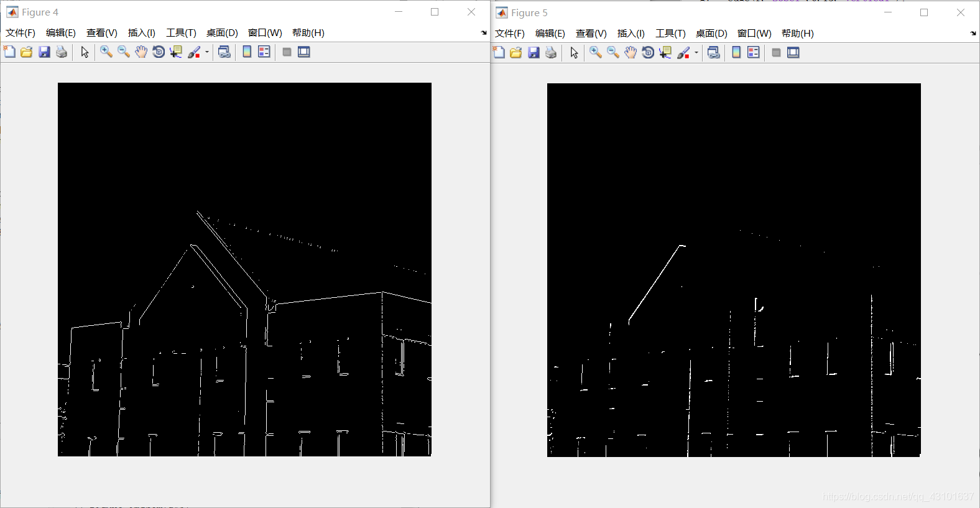Image resolution: width=980 pixels, height=508 pixels.
Task: Activate Zoom In tool in Figure 4
Action: (106, 52)
